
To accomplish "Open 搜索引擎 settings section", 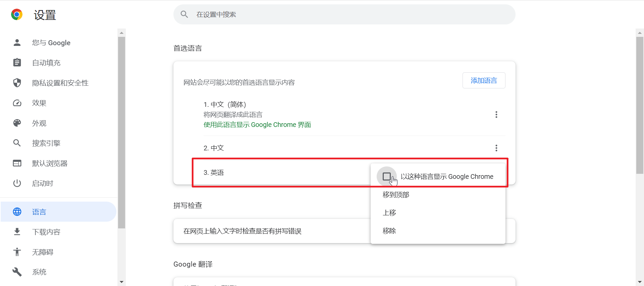I will coord(58,143).
